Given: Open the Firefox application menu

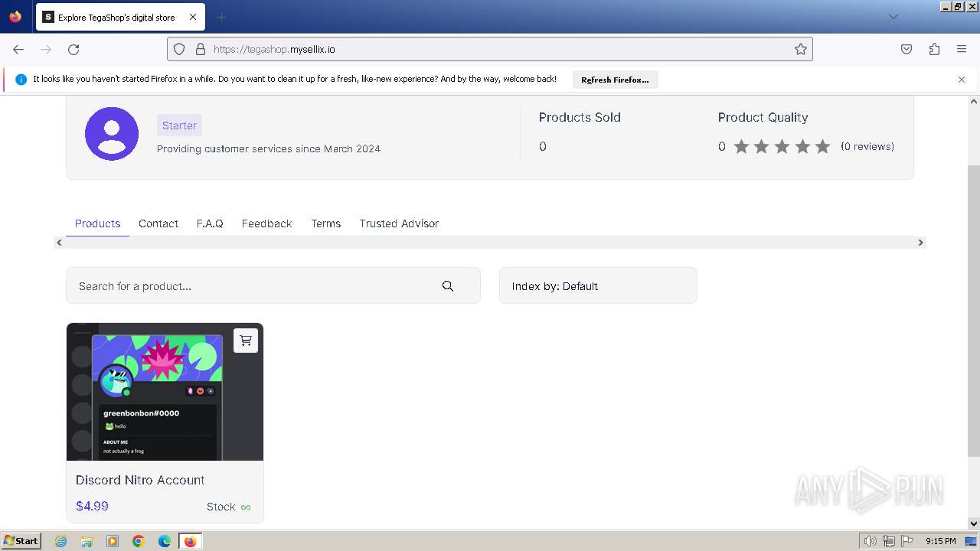Looking at the screenshot, I should coord(962,49).
